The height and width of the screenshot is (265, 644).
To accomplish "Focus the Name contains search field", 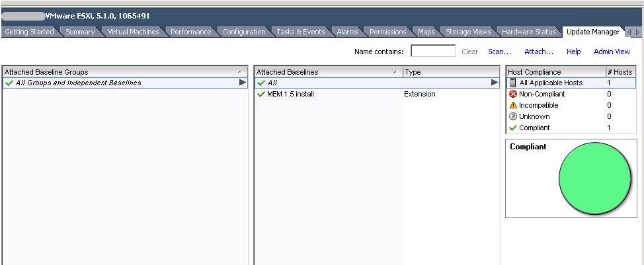I will pos(433,51).
